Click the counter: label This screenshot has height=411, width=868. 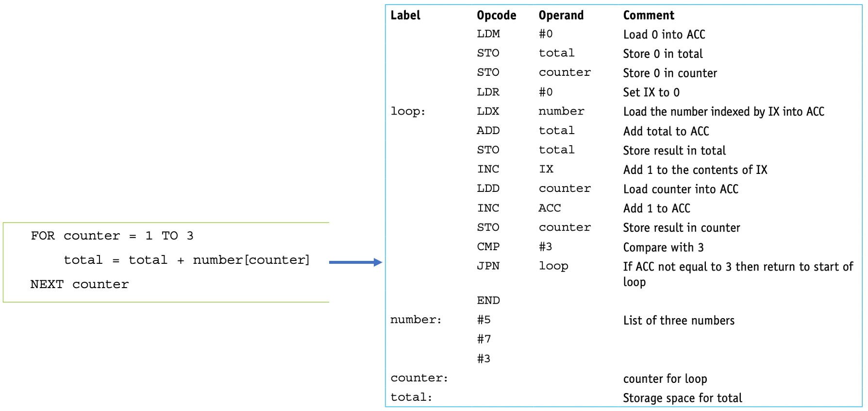(419, 378)
